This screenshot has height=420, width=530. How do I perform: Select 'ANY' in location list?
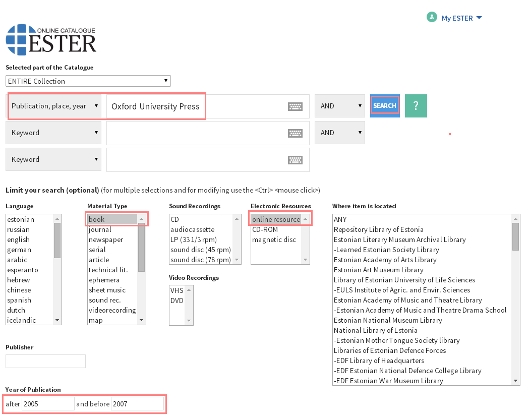[422, 219]
